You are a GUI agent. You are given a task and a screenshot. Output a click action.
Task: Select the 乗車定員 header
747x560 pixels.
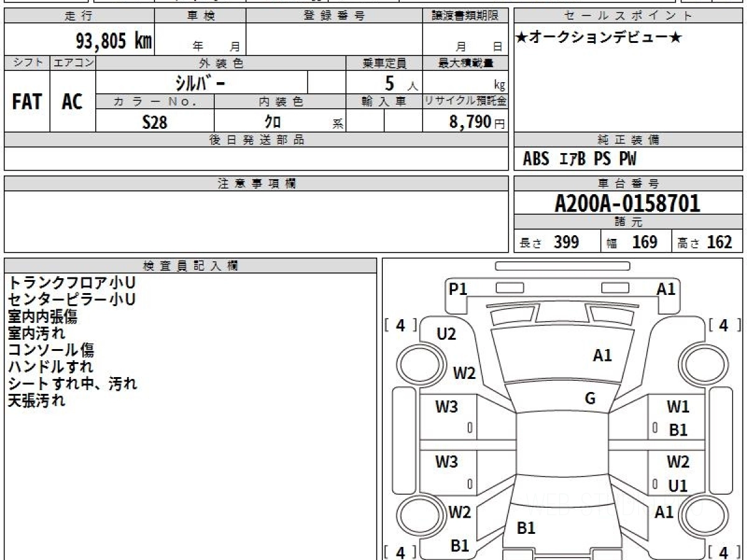pos(384,63)
